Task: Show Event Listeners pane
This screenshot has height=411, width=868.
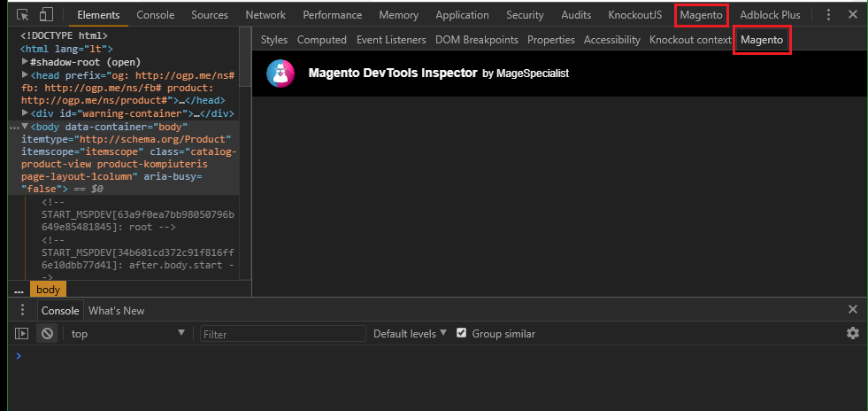Action: [x=391, y=39]
